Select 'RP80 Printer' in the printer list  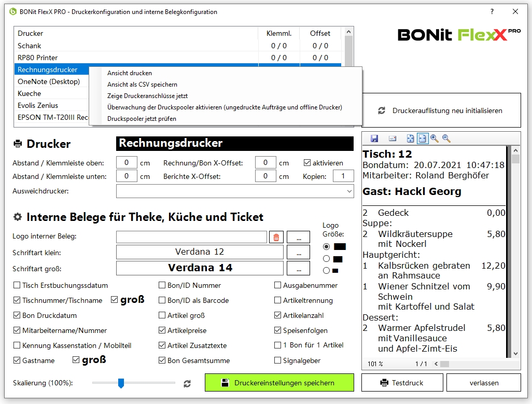tap(178, 58)
